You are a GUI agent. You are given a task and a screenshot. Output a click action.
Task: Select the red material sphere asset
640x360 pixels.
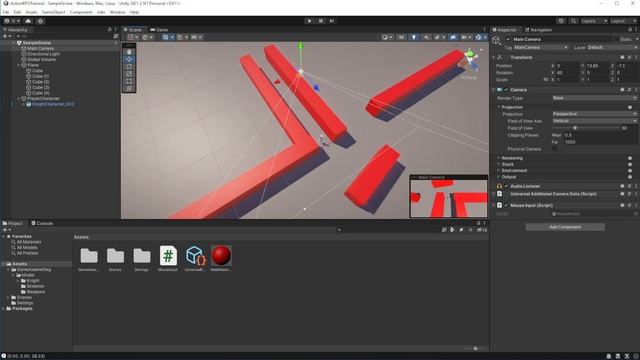pos(221,258)
